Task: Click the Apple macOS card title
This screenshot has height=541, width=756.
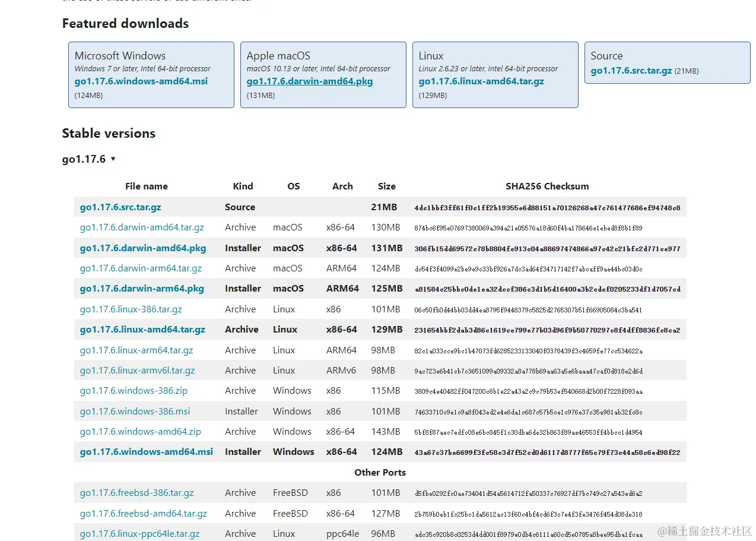Action: pyautogui.click(x=278, y=56)
